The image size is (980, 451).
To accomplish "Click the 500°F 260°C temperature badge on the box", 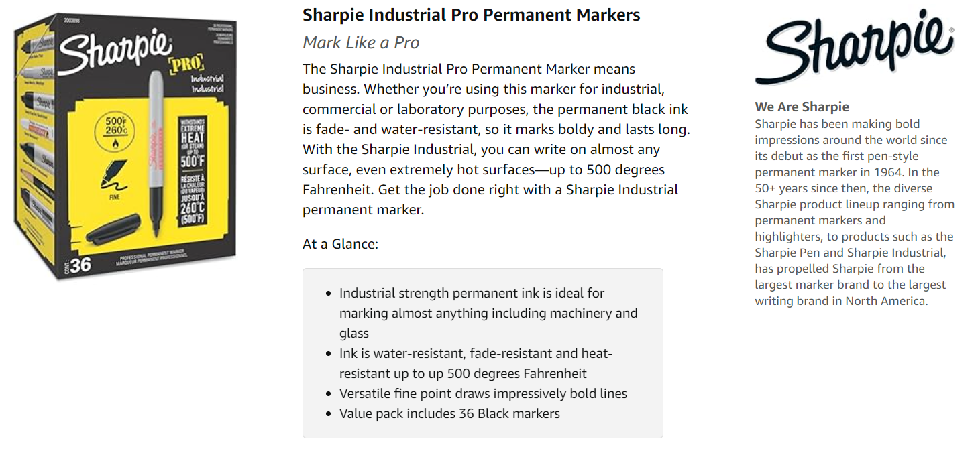I will tap(116, 127).
